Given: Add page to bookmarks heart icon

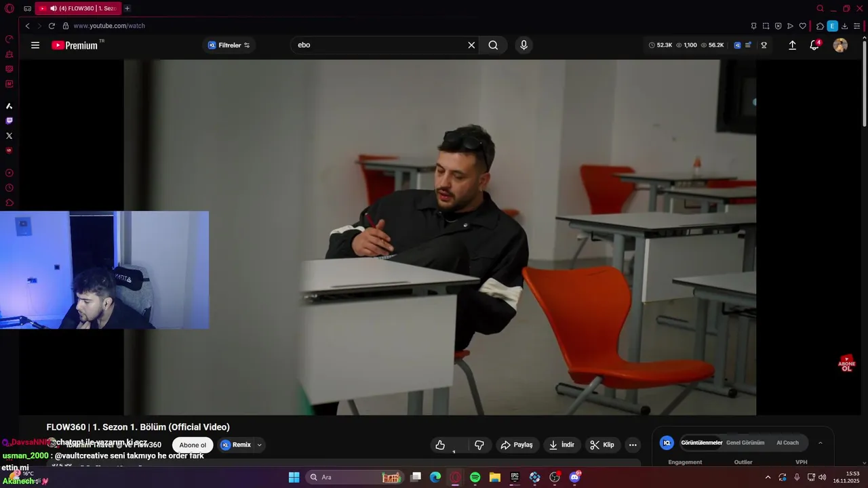Looking at the screenshot, I should pyautogui.click(x=802, y=26).
